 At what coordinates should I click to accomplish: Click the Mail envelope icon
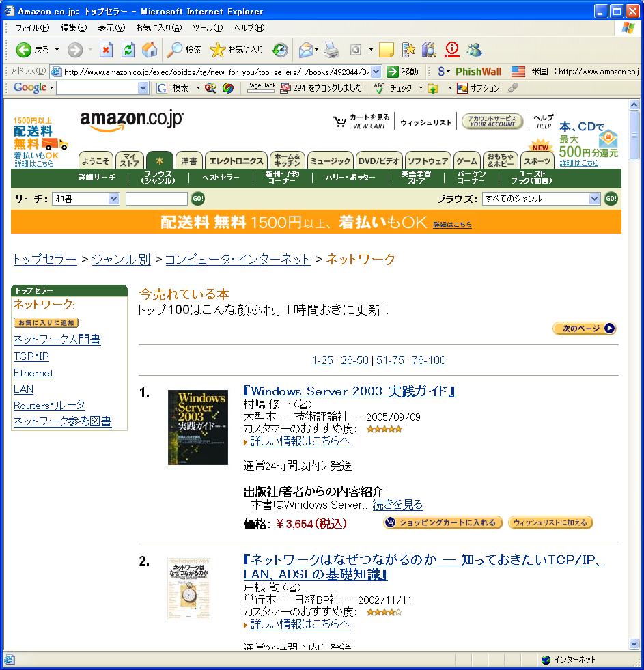coord(305,50)
